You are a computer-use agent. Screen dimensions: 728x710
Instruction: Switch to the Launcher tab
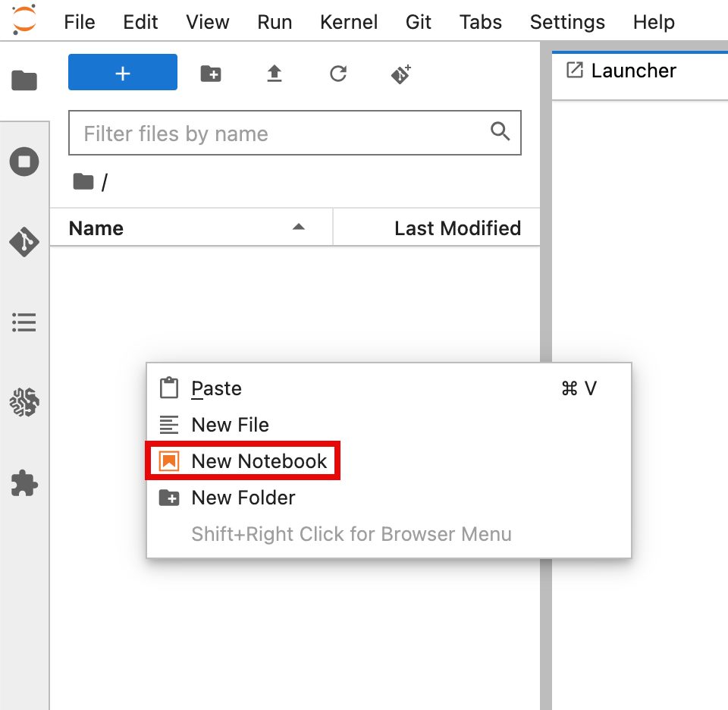[632, 71]
